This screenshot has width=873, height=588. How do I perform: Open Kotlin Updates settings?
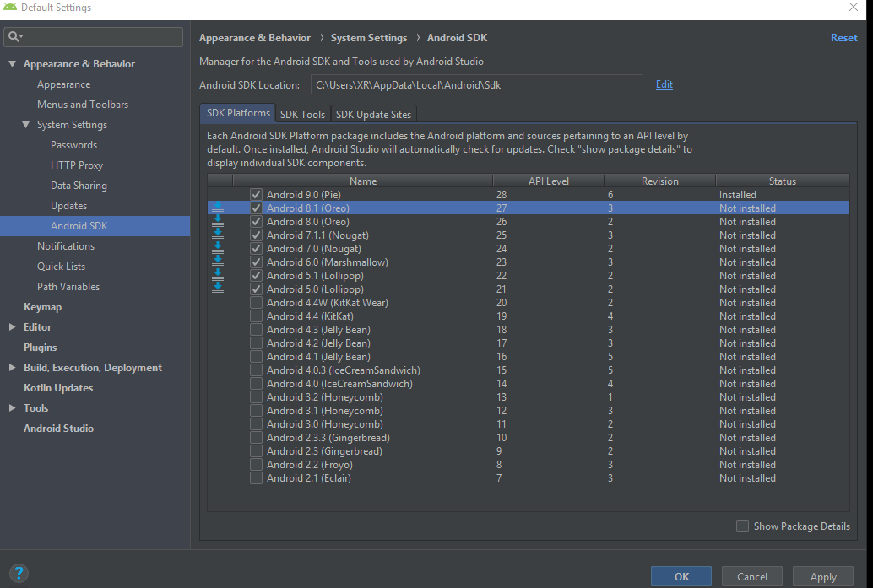pos(58,388)
